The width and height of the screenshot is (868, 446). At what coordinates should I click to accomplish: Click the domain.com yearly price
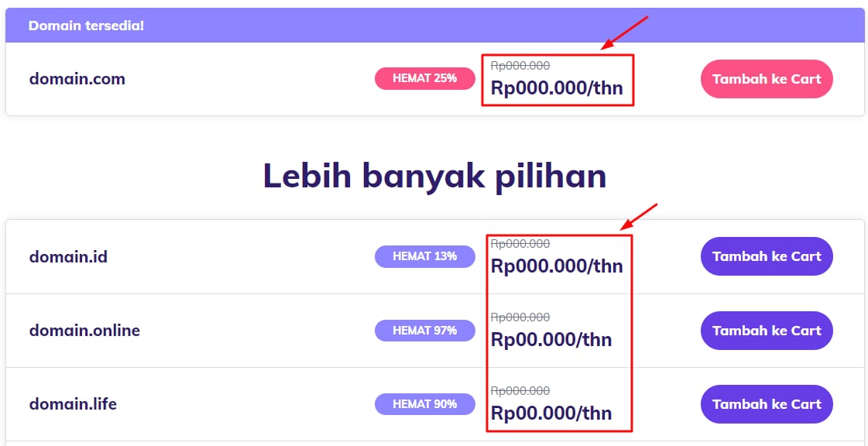pyautogui.click(x=556, y=87)
